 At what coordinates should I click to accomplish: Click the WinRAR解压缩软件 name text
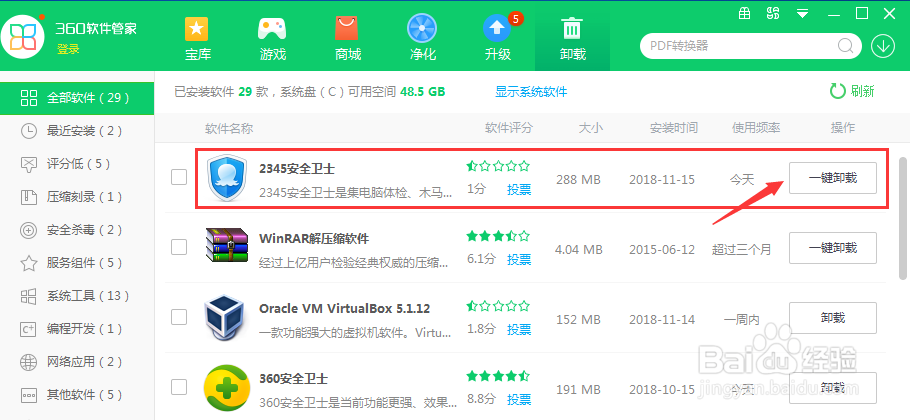pos(314,238)
